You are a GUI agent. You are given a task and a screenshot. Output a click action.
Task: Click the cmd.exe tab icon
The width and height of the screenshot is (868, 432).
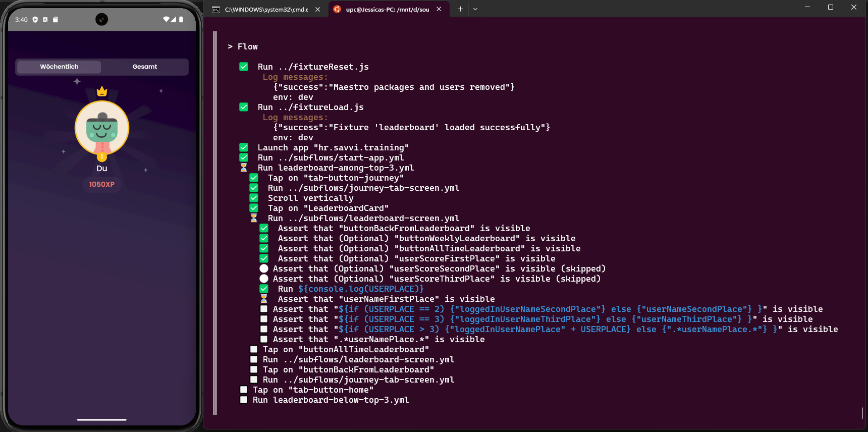pyautogui.click(x=216, y=9)
